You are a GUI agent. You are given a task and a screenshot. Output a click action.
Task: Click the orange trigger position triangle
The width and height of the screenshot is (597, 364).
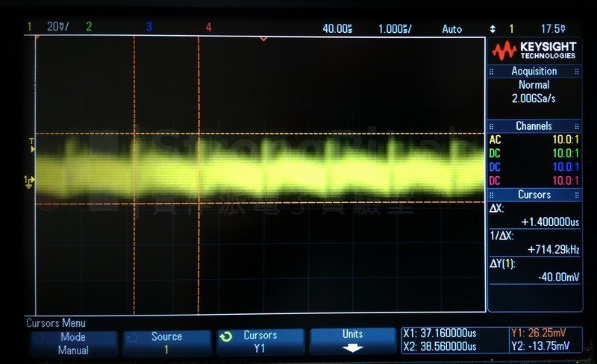tap(263, 39)
